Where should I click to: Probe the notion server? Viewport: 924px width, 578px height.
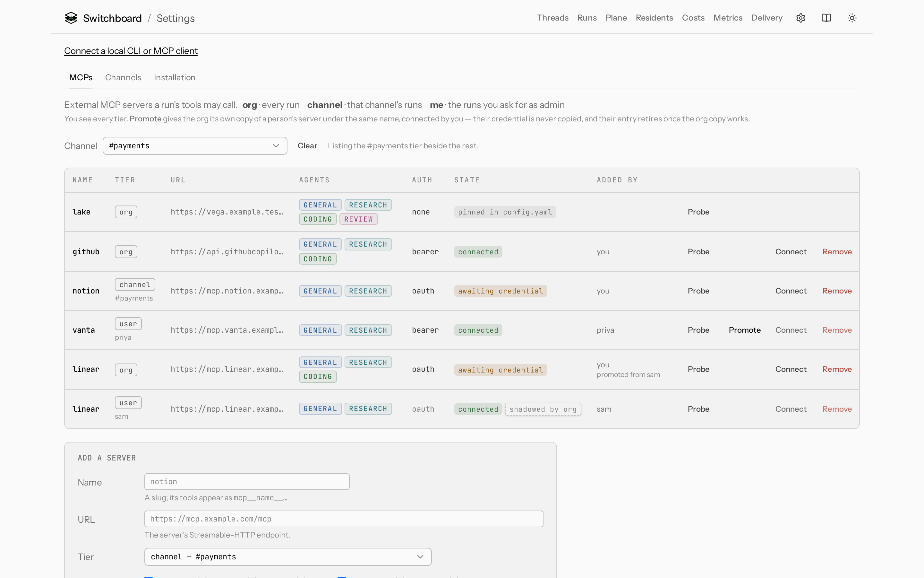point(698,291)
